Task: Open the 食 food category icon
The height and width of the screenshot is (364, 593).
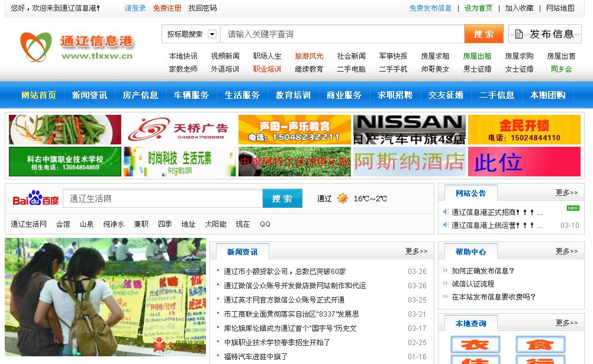Action: point(540,344)
